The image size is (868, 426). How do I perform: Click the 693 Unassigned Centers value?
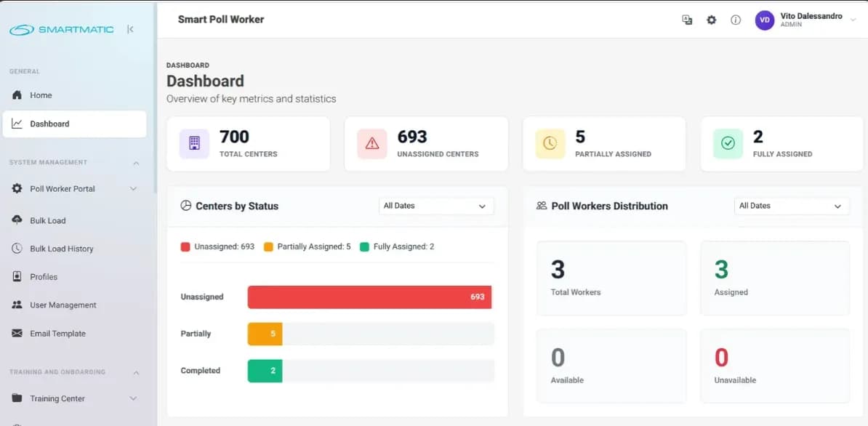[x=412, y=137]
